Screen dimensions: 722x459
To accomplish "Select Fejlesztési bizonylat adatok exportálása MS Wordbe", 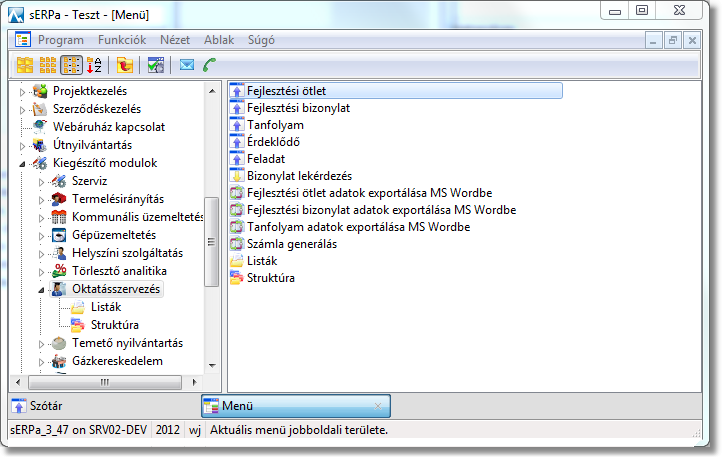I will tap(381, 210).
